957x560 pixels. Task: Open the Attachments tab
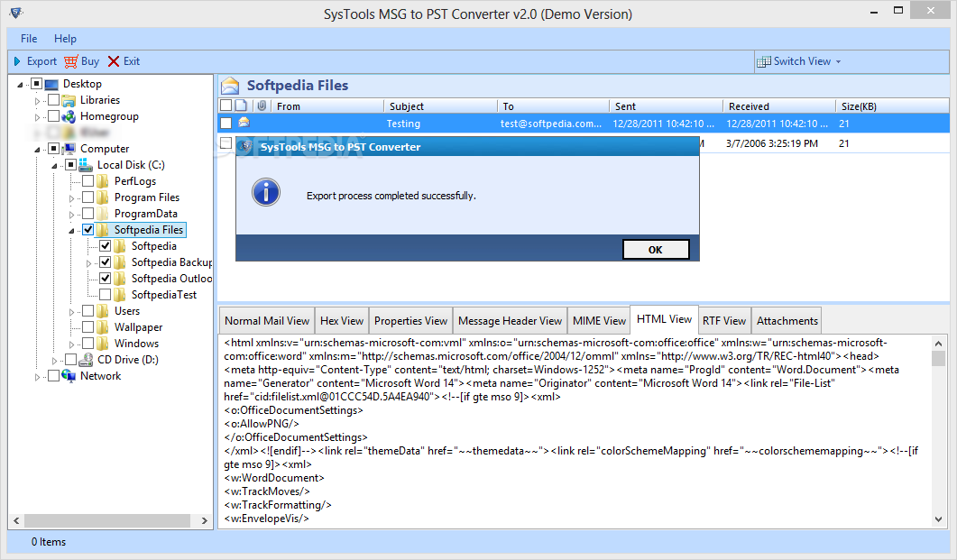click(x=787, y=321)
